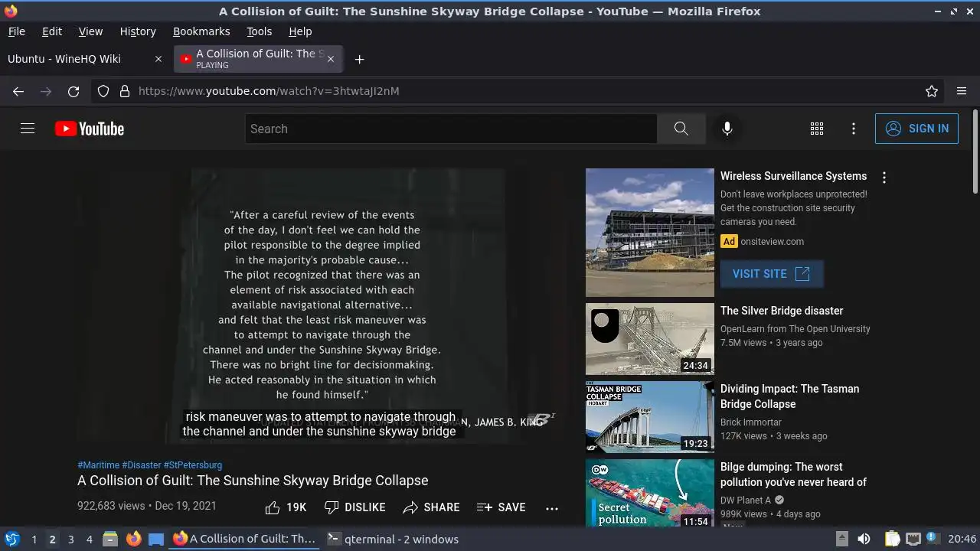Image resolution: width=980 pixels, height=551 pixels.
Task: Open the History menu
Action: [x=138, y=31]
